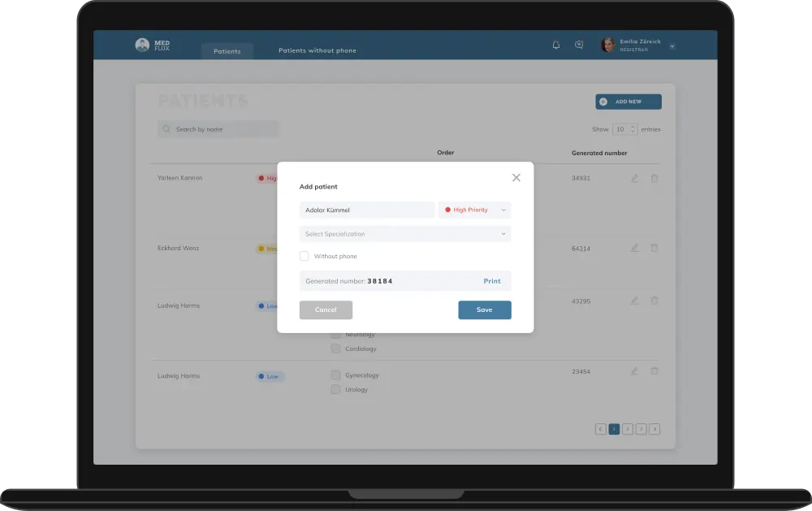Delete the Eckhard Wenz patient row

click(654, 248)
